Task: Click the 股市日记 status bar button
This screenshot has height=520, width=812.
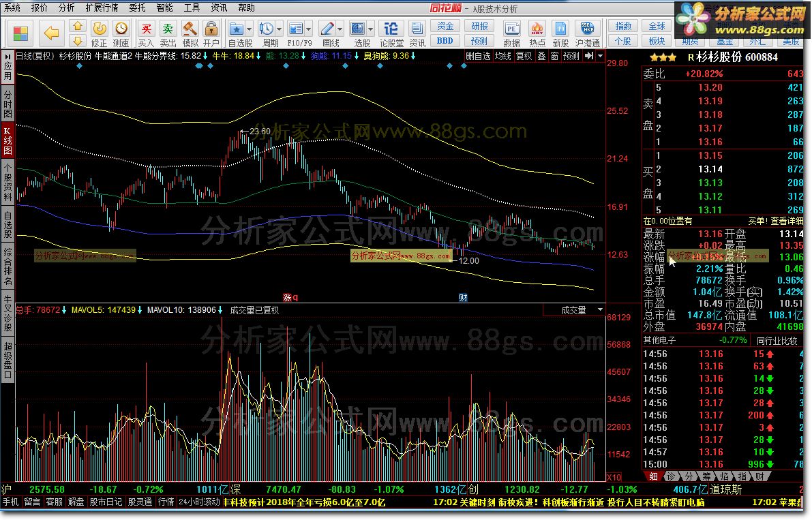Action: [x=106, y=502]
